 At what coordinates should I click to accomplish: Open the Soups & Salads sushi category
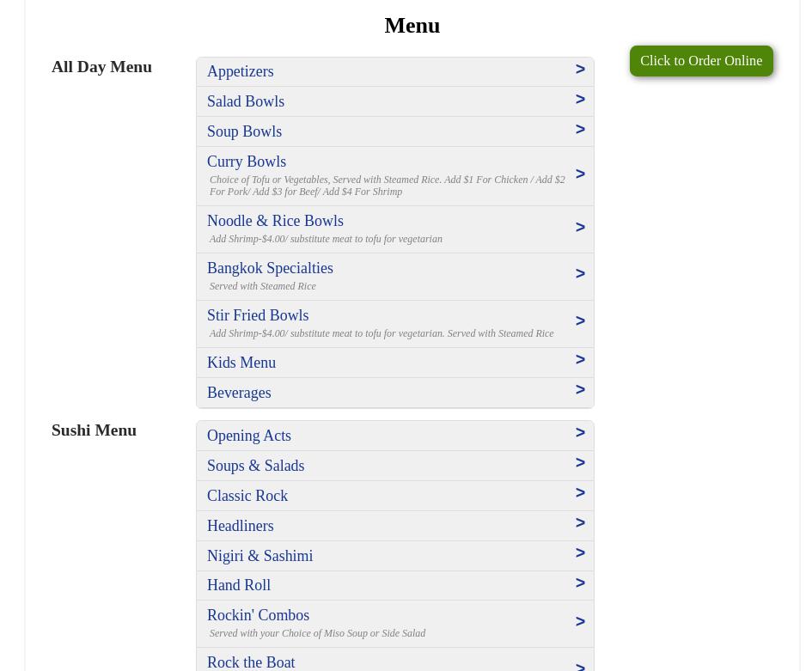click(255, 466)
